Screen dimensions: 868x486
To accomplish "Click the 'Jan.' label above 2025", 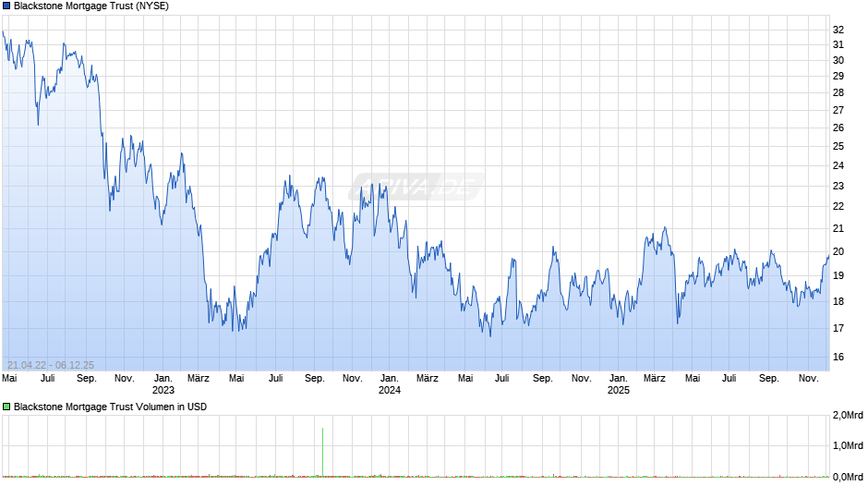I will coord(619,379).
